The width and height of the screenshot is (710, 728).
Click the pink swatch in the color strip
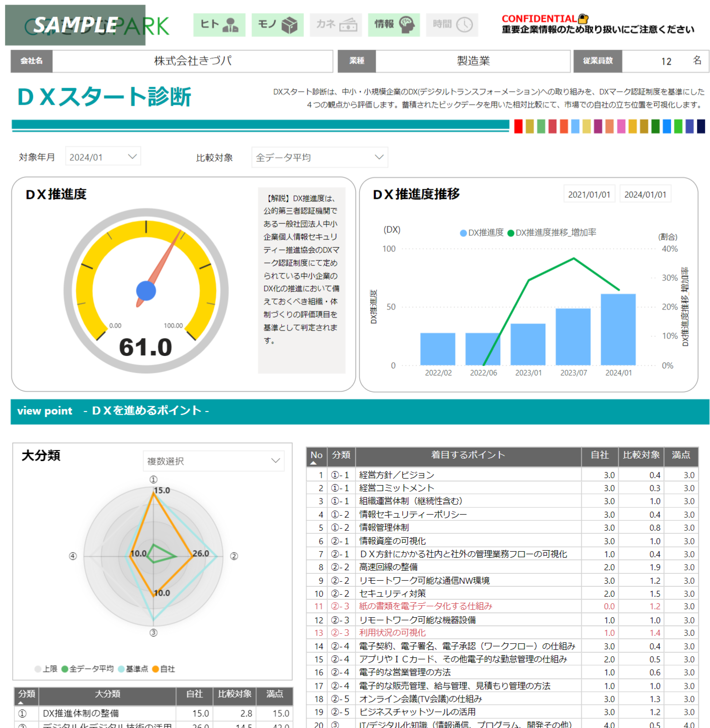621,126
